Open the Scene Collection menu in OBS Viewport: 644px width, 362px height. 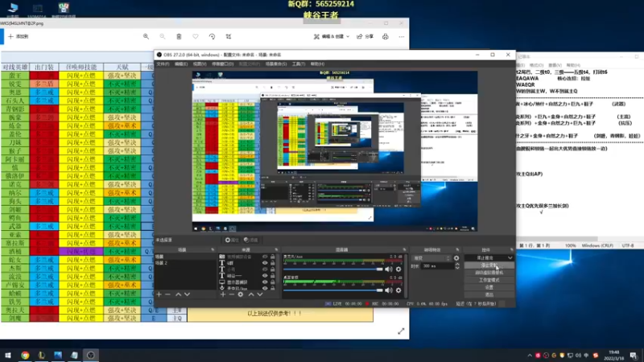coord(276,64)
